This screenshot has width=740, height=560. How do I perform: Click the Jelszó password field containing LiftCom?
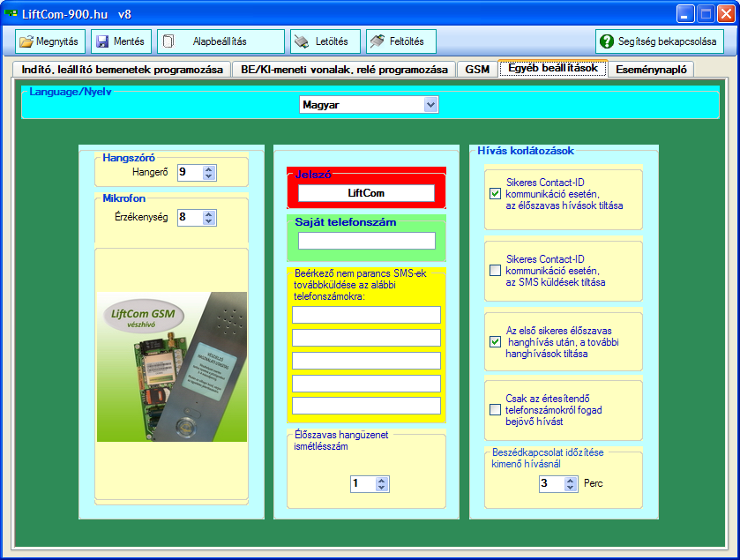coord(366,193)
